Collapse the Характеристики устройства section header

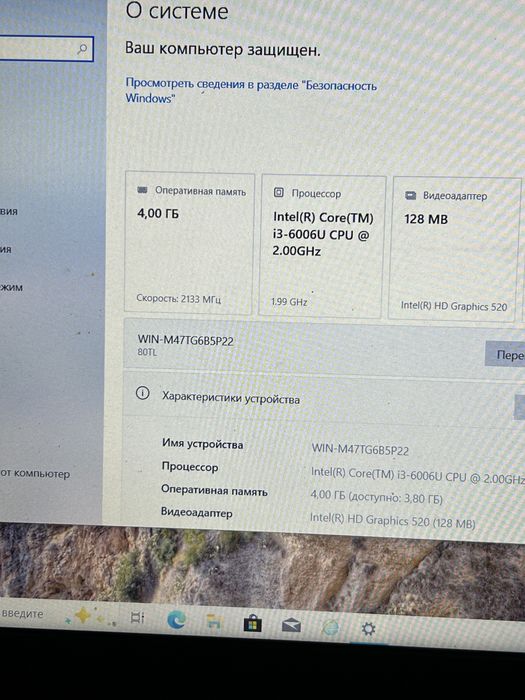point(324,397)
